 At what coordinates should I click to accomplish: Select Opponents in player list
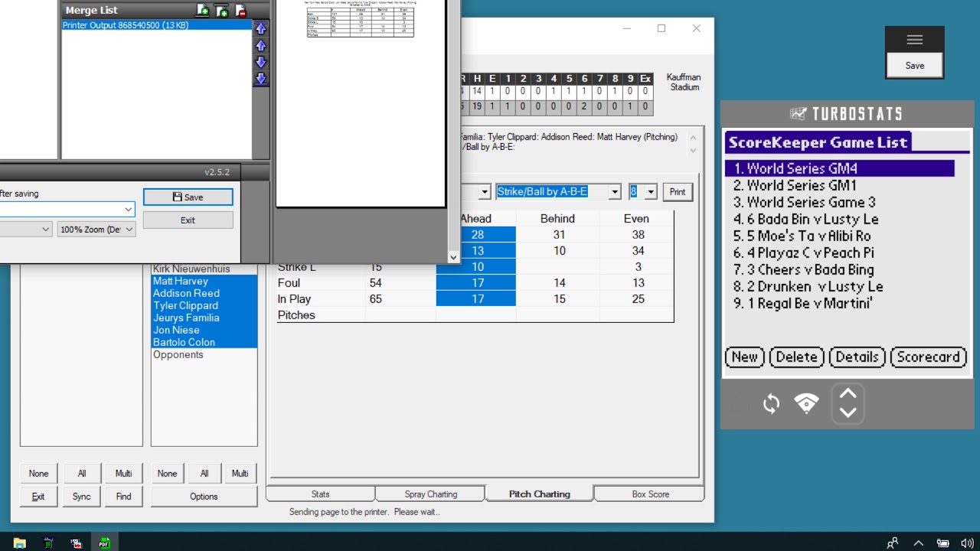204,354
